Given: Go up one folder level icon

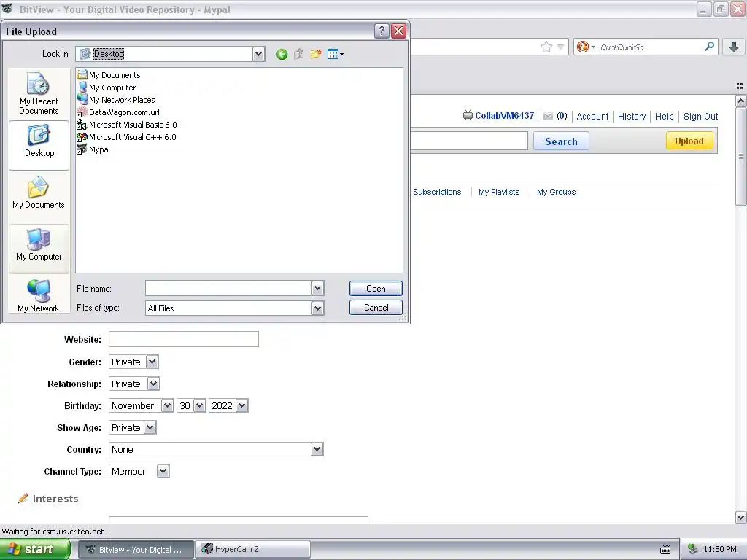Looking at the screenshot, I should [x=298, y=54].
